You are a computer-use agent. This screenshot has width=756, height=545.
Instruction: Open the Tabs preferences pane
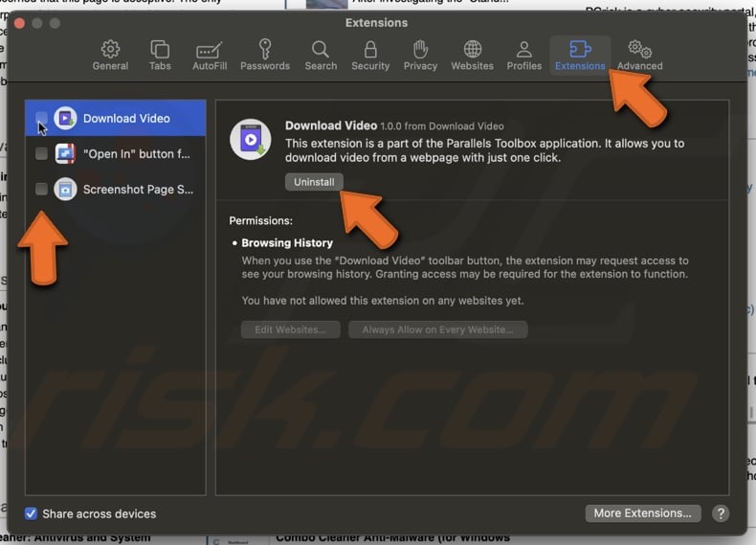pyautogui.click(x=160, y=56)
